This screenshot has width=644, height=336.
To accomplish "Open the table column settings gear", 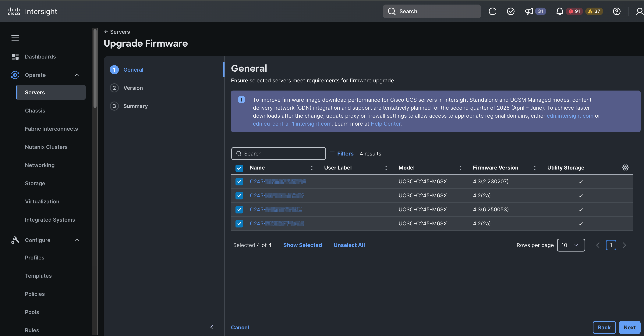I will coord(625,167).
